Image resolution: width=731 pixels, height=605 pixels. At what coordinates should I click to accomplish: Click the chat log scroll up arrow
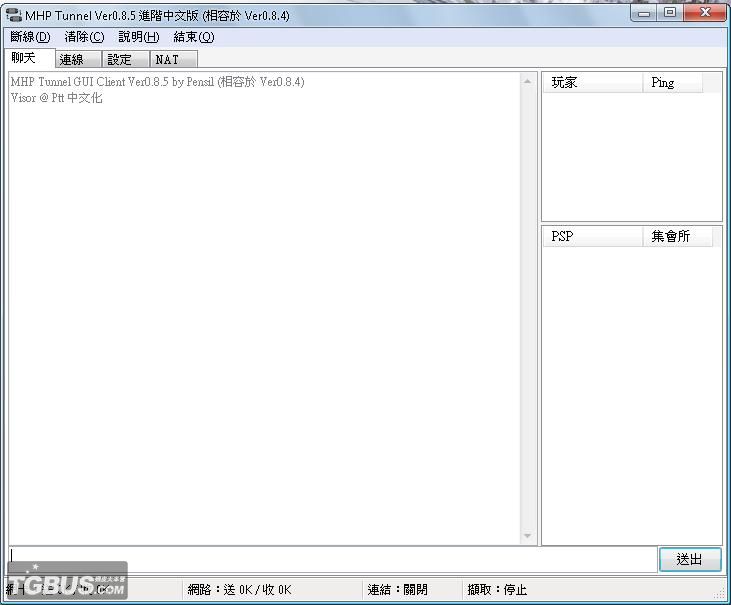tap(527, 82)
